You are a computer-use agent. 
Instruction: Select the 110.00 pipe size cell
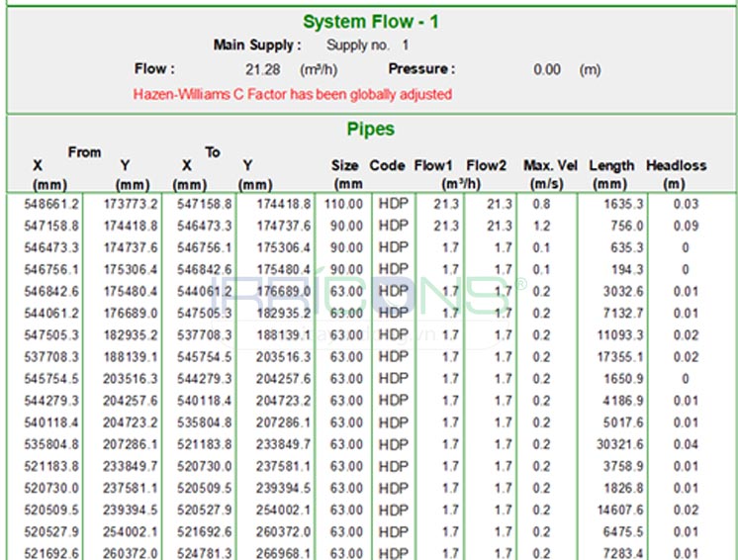[346, 205]
